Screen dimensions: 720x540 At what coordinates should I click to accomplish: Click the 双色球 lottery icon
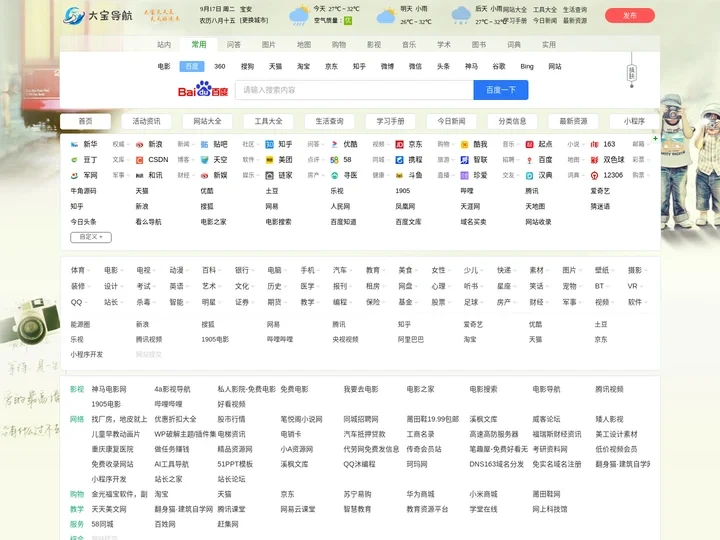595,160
